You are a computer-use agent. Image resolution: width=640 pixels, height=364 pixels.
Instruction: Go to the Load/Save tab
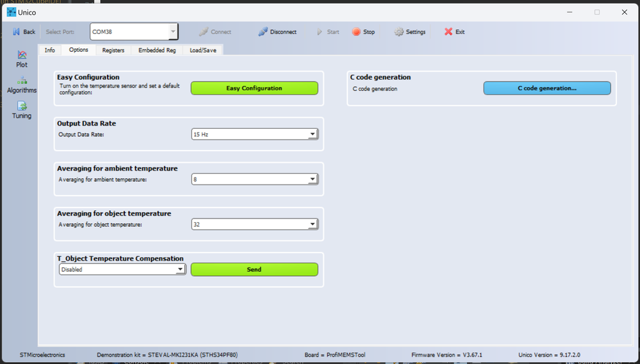(203, 50)
